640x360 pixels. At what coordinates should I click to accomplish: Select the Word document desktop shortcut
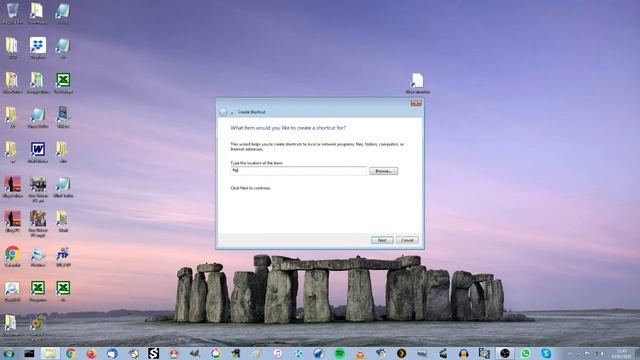tap(38, 152)
